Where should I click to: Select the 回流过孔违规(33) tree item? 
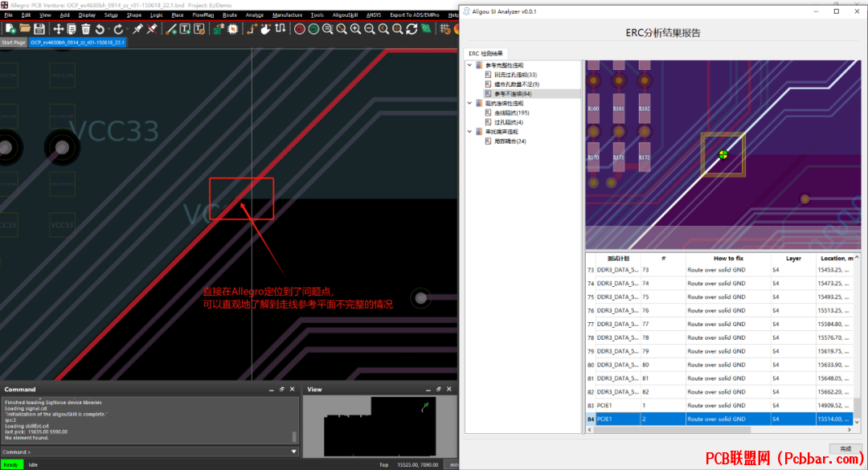[515, 75]
